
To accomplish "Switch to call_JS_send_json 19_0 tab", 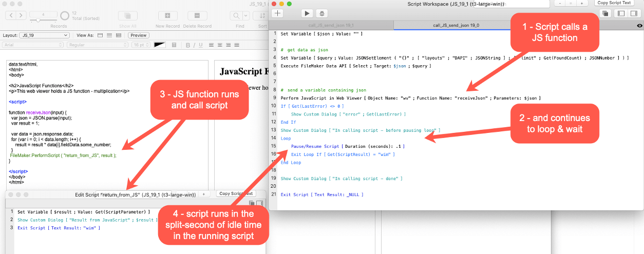I will [x=456, y=25].
